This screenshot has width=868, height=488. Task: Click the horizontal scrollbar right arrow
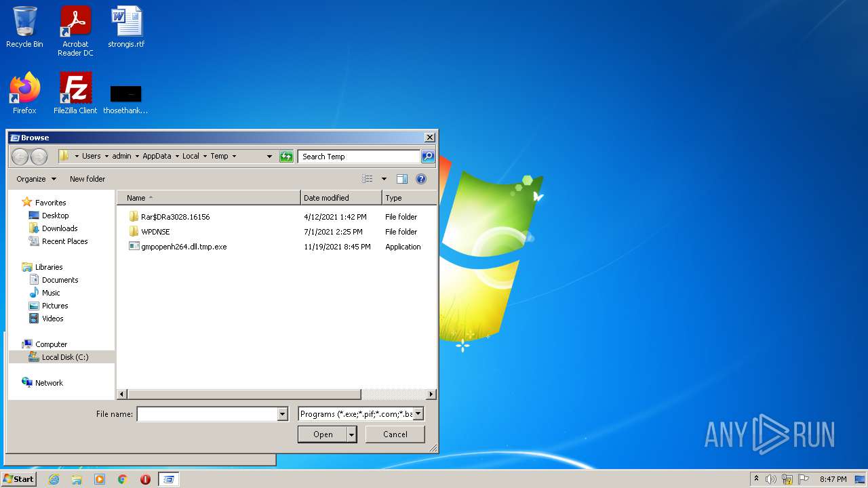coord(431,394)
